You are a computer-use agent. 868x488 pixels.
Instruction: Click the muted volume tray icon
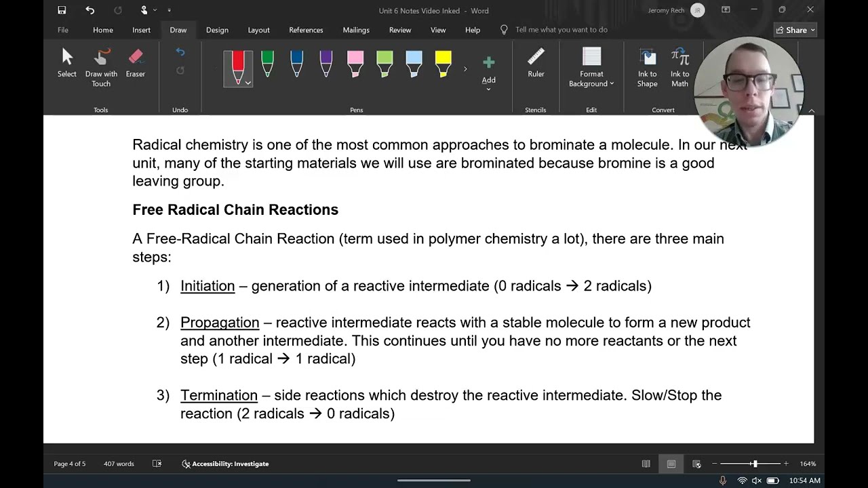pos(757,481)
